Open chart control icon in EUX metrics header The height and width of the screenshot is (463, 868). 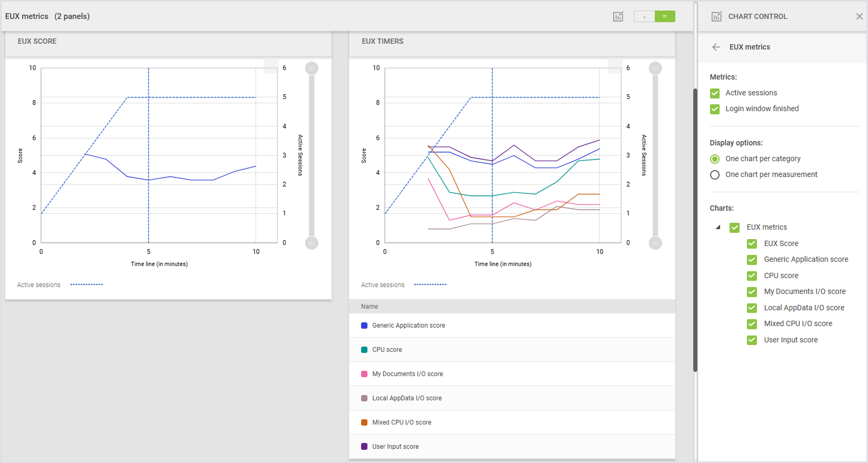pyautogui.click(x=618, y=16)
